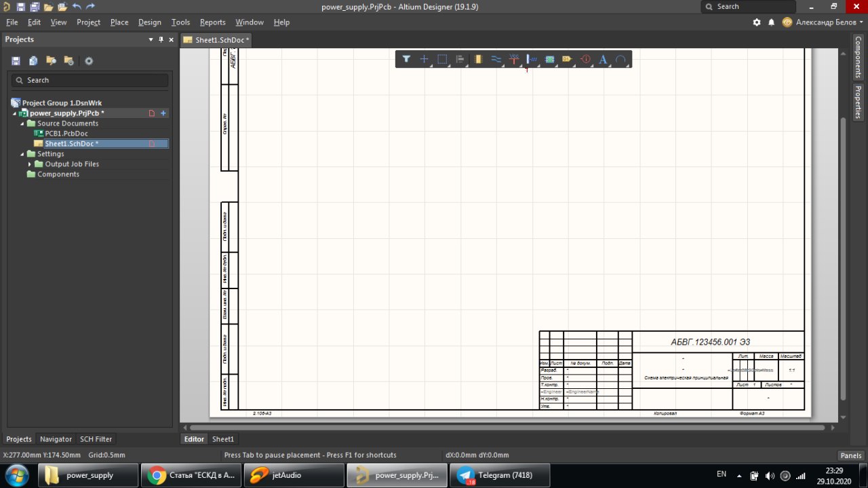Open the Design menu
868x488 pixels.
click(x=149, y=22)
